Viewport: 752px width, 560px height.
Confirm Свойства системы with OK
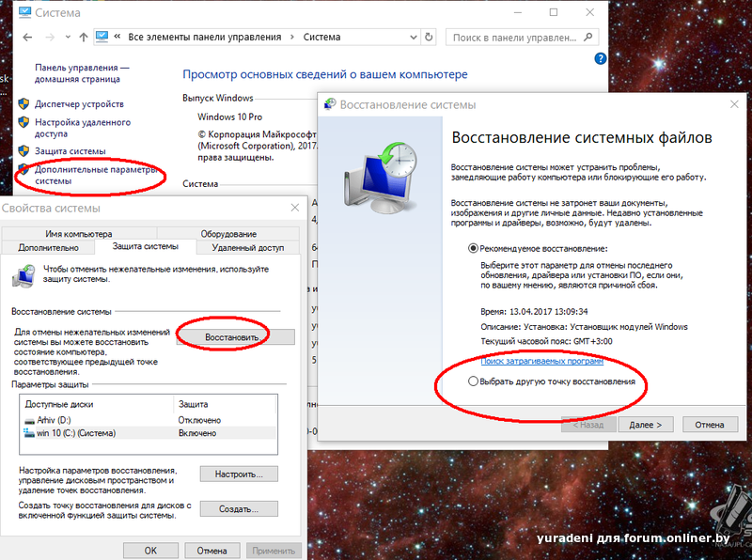[x=150, y=551]
